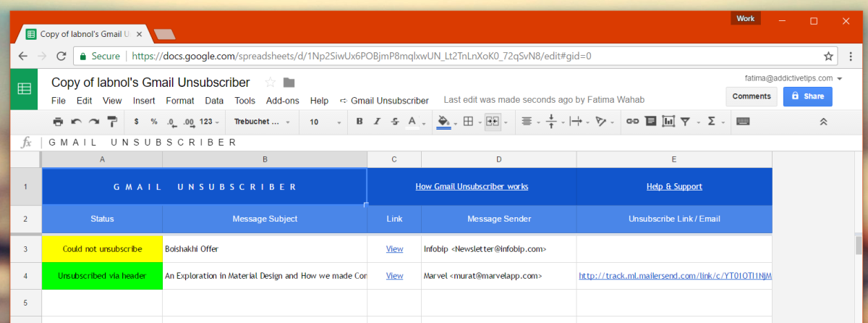Click the formula bar input
This screenshot has height=323, width=868.
click(x=448, y=143)
